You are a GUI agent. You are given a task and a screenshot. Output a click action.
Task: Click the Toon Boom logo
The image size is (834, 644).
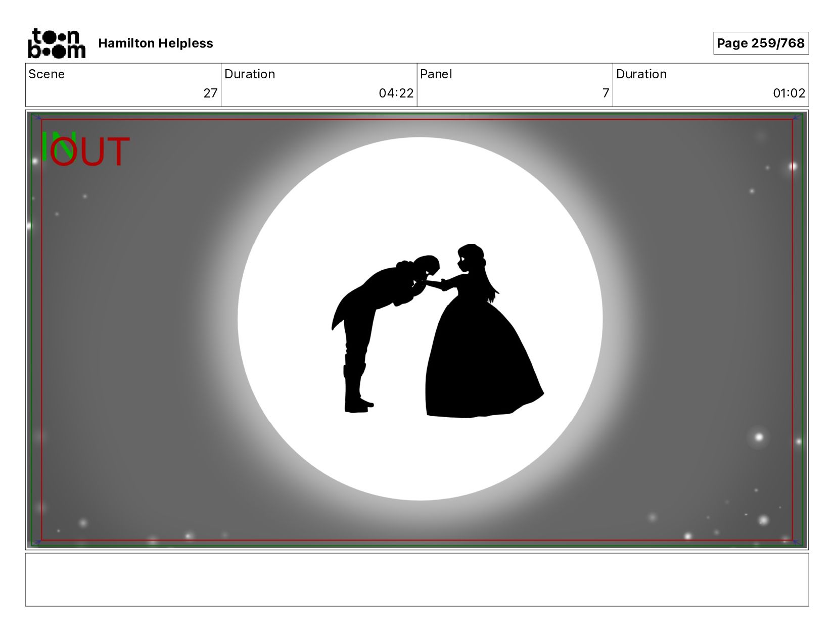click(x=56, y=43)
